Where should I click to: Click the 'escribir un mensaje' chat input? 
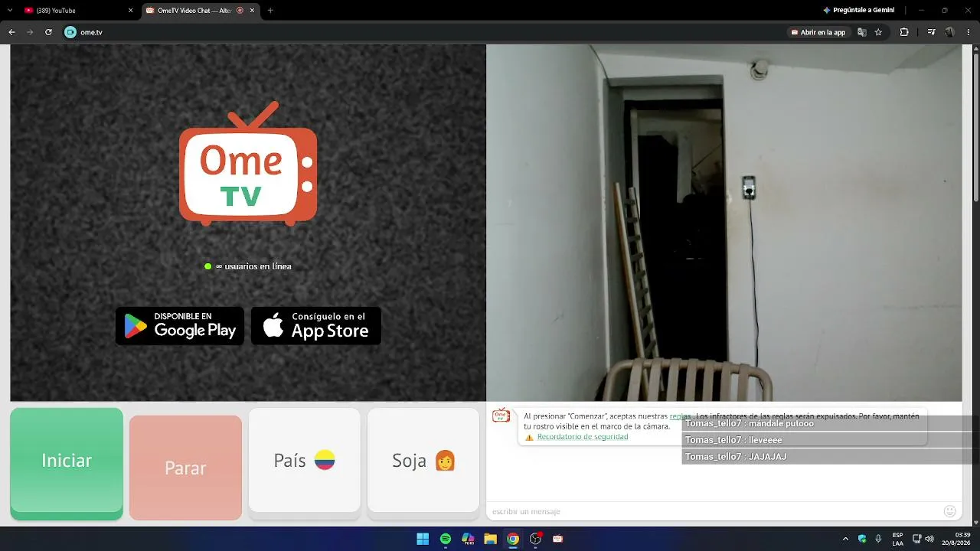716,511
